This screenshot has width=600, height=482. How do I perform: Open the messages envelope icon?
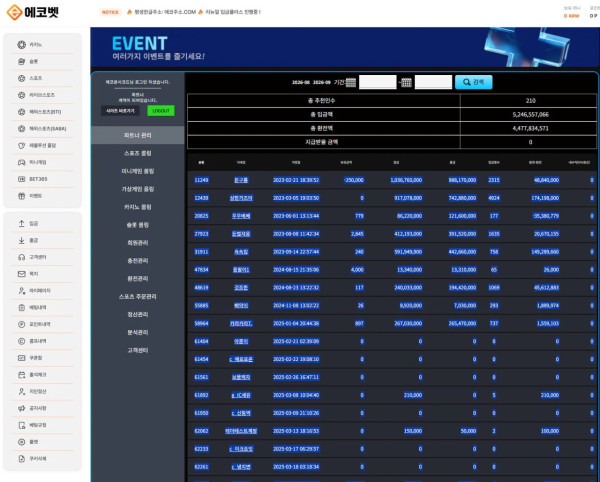click(x=22, y=274)
